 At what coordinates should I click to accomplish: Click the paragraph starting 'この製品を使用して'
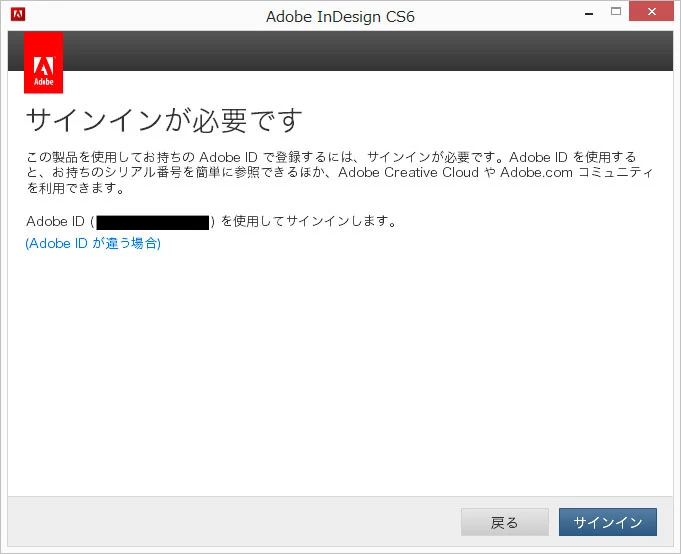click(339, 172)
